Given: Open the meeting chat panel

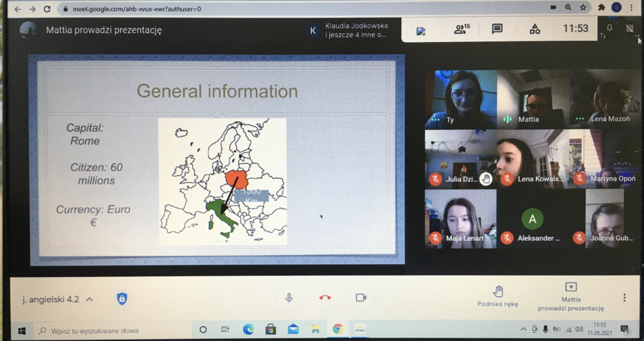Looking at the screenshot, I should point(497,29).
